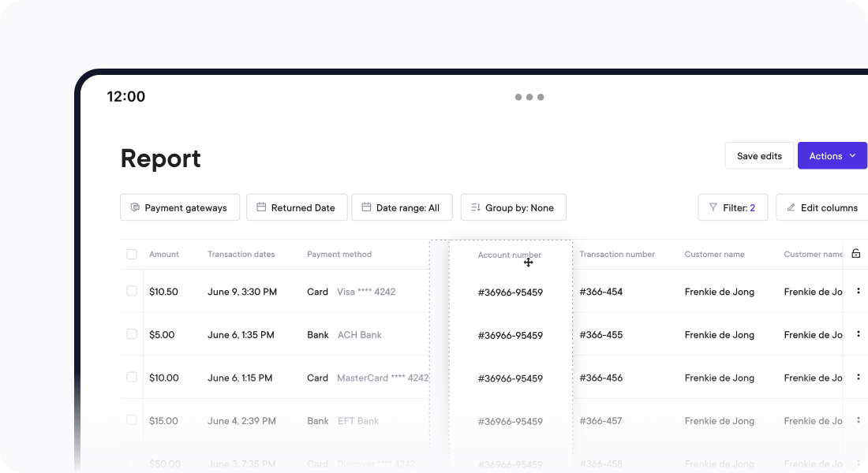Click the lock icon in the table header
Image resolution: width=868 pixels, height=473 pixels.
856,254
